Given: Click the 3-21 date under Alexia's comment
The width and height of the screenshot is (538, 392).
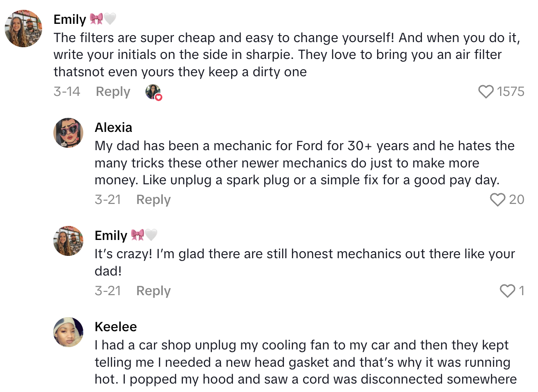Looking at the screenshot, I should pos(108,200).
